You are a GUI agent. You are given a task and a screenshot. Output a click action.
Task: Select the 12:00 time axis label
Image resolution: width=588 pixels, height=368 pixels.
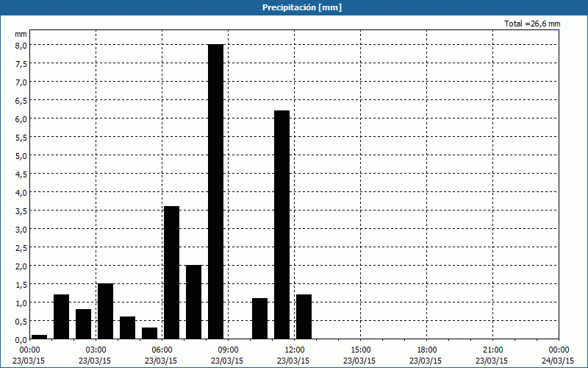coord(295,350)
